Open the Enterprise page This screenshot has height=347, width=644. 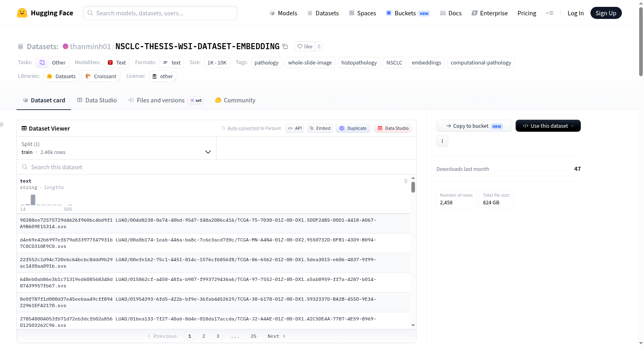(489, 13)
